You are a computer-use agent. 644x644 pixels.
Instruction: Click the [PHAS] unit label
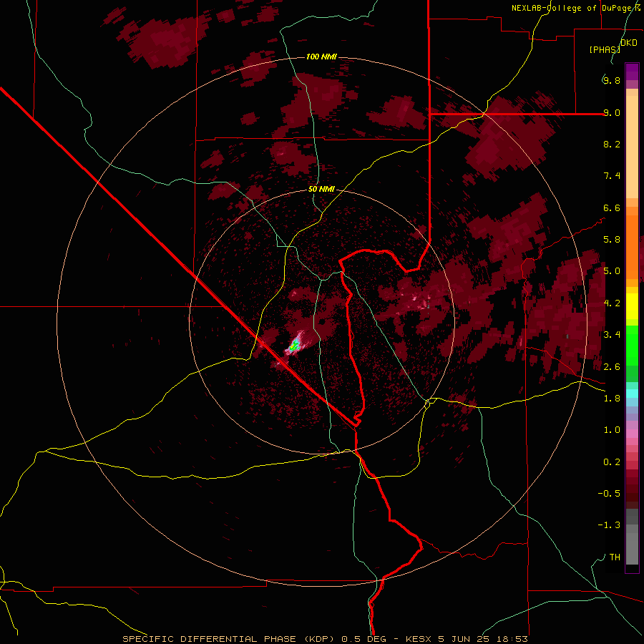605,49
